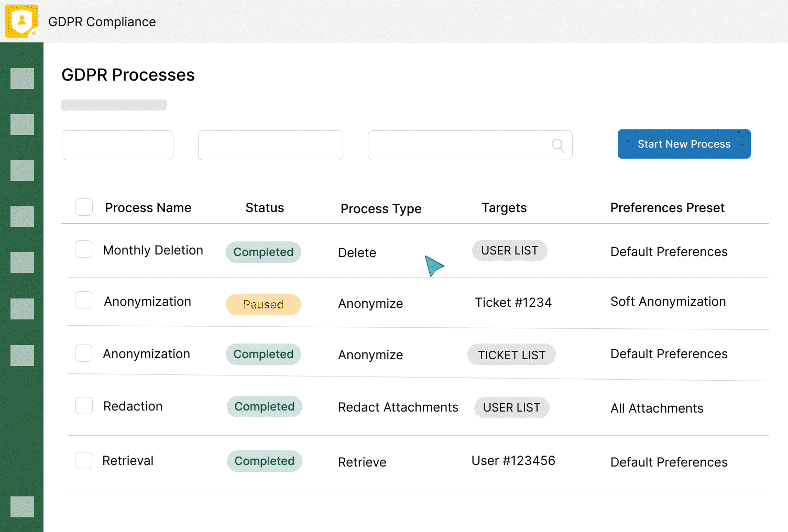This screenshot has width=788, height=532.
Task: Open the User #123456 target link
Action: point(513,461)
